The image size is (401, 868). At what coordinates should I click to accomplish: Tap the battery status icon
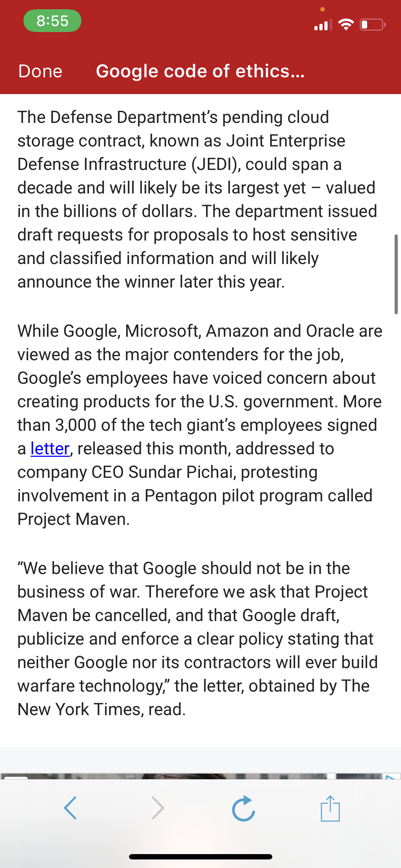click(x=372, y=25)
